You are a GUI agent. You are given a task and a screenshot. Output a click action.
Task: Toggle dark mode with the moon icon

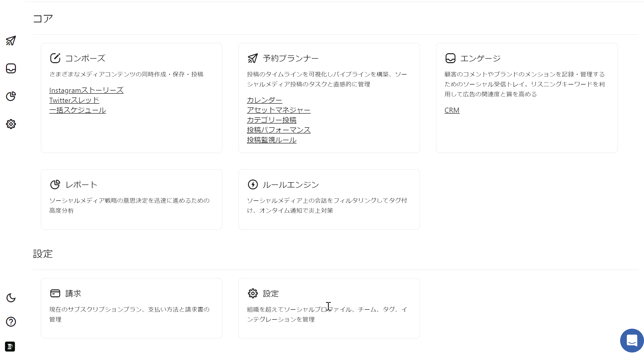11,298
